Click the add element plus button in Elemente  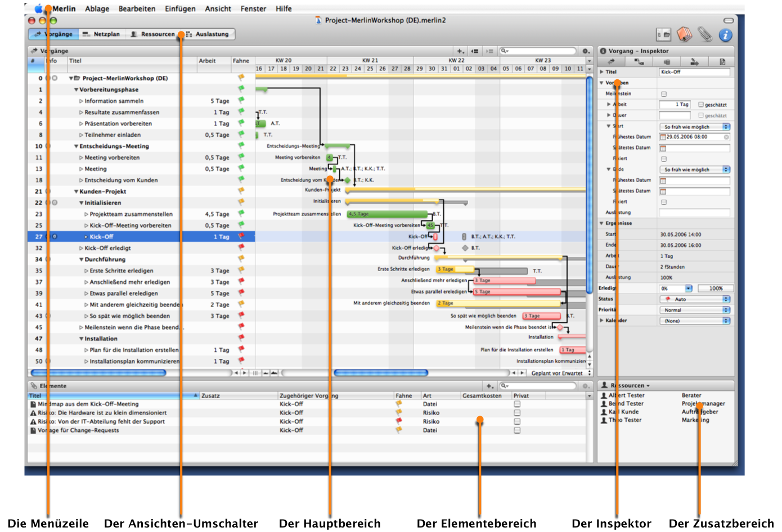pos(489,386)
